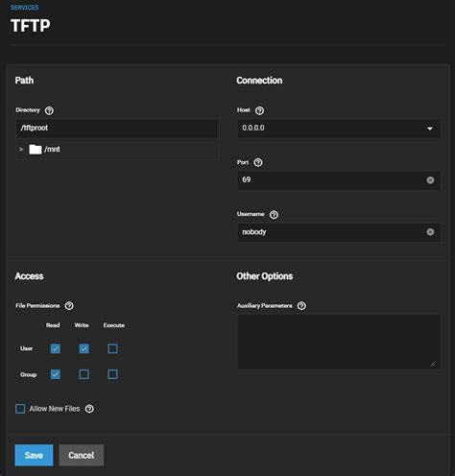Cancel the TFTP configuration changes
The width and height of the screenshot is (455, 476).
82,455
